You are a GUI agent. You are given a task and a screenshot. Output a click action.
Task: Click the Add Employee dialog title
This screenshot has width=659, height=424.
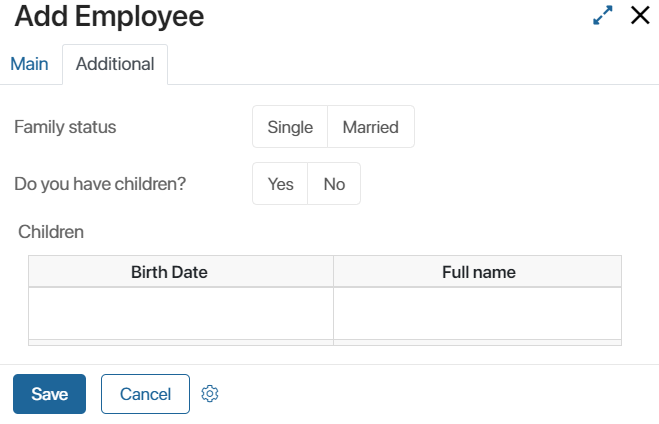(109, 16)
